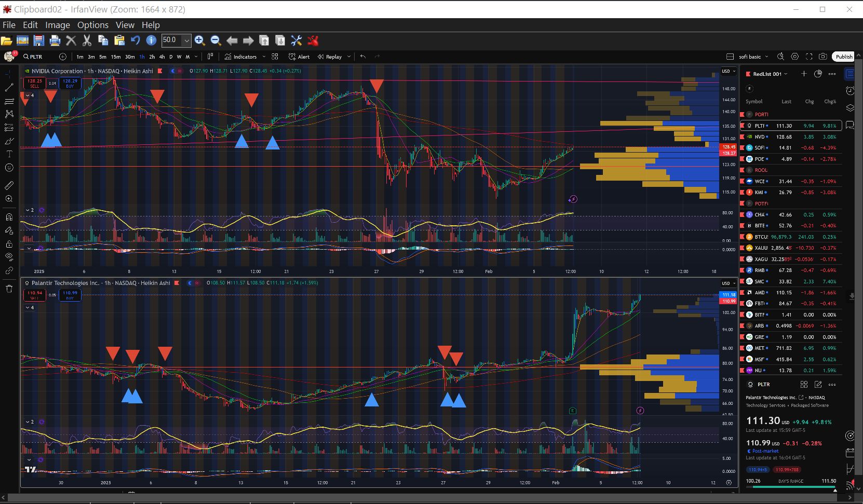This screenshot has width=863, height=504.
Task: Open the Help menu
Action: pyautogui.click(x=151, y=25)
